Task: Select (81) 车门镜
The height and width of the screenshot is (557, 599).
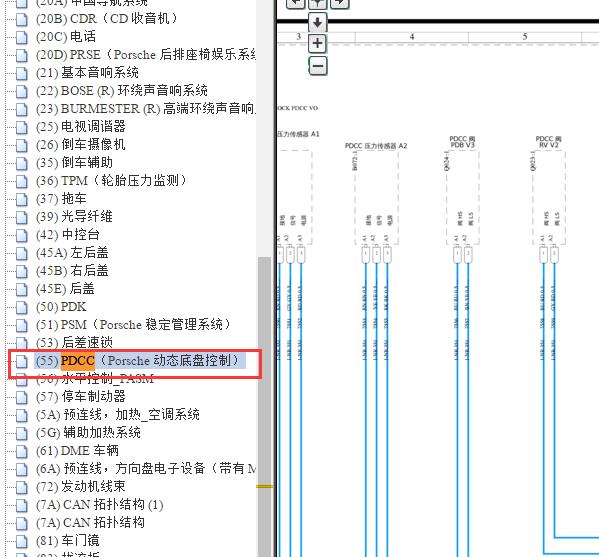Action: point(68,540)
